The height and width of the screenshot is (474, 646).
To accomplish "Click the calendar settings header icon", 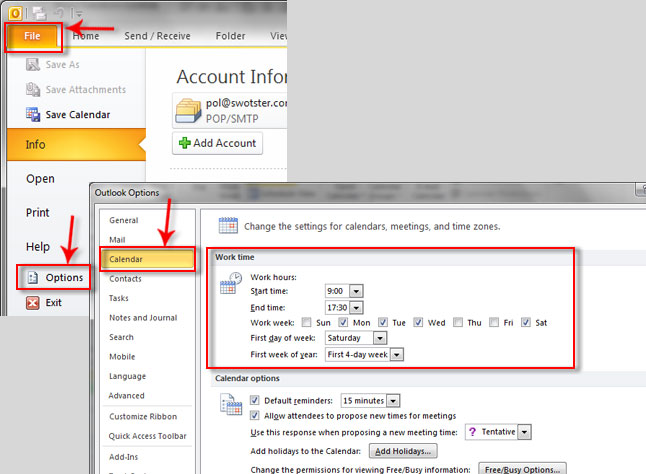I will 228,225.
